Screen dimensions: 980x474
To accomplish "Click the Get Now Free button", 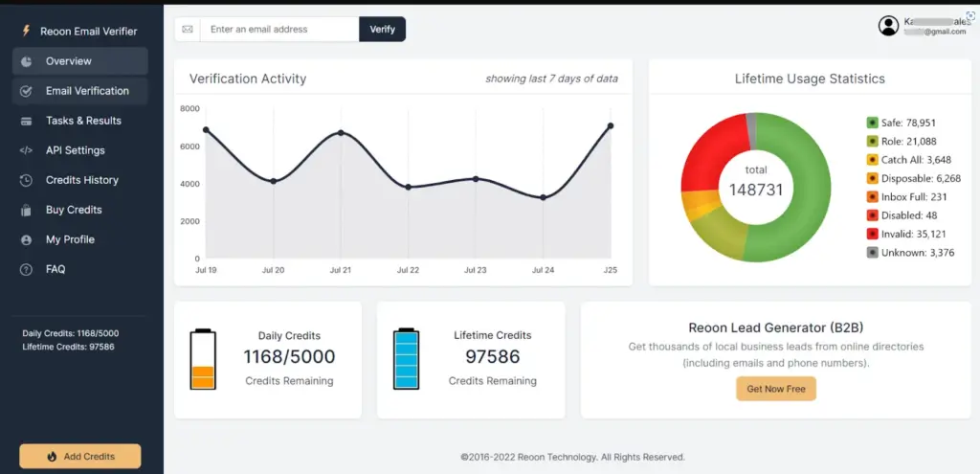I will [x=776, y=389].
